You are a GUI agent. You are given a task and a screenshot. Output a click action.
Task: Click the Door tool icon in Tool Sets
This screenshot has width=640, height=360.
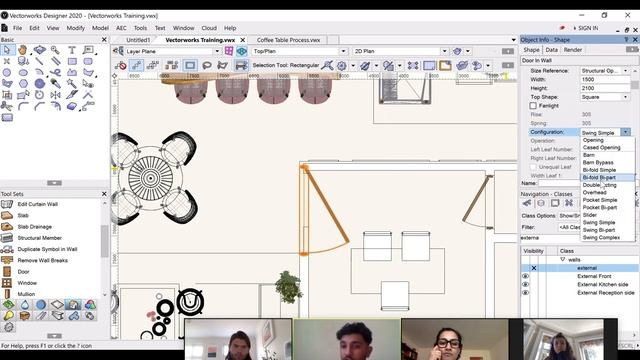pos(7,271)
